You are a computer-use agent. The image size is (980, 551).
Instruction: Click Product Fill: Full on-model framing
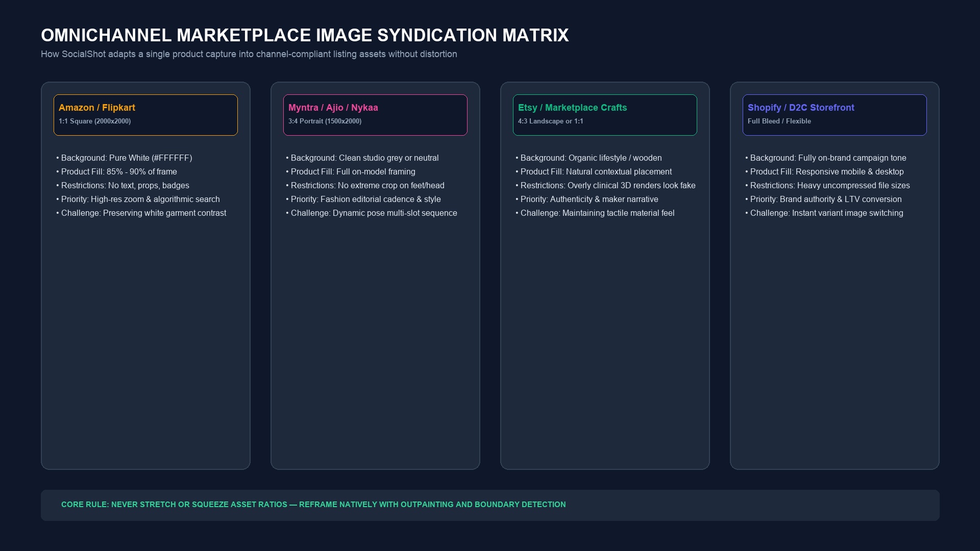[x=351, y=172]
